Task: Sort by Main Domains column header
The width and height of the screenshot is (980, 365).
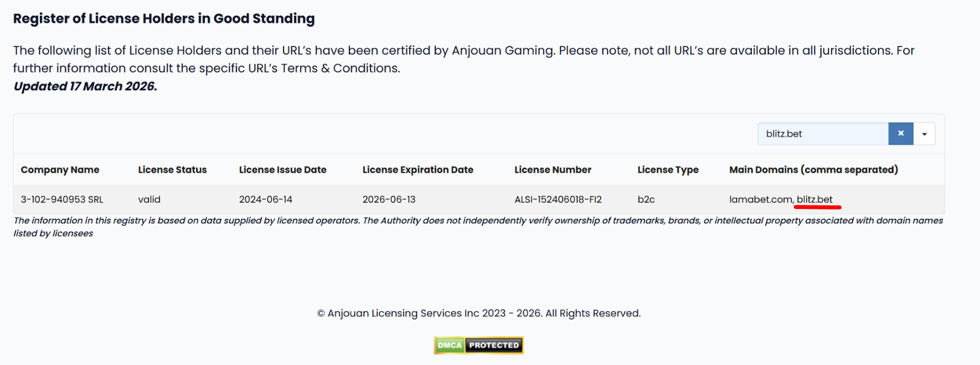Action: tap(813, 170)
